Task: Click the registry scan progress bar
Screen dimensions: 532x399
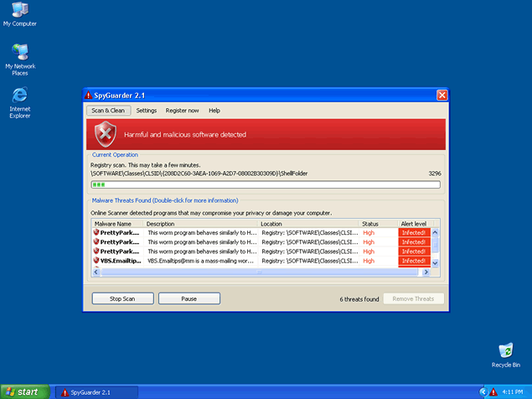Action: click(265, 184)
